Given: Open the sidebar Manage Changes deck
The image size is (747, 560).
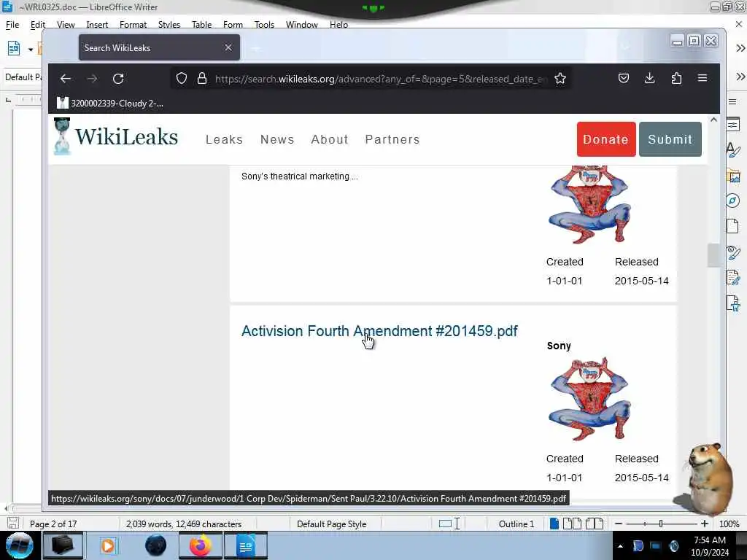Looking at the screenshot, I should pyautogui.click(x=732, y=277).
